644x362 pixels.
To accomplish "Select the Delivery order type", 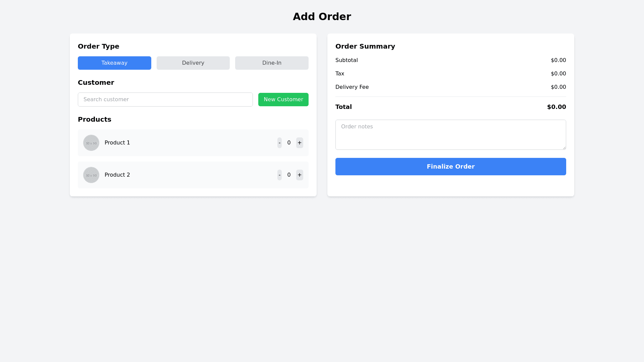I will [x=193, y=63].
